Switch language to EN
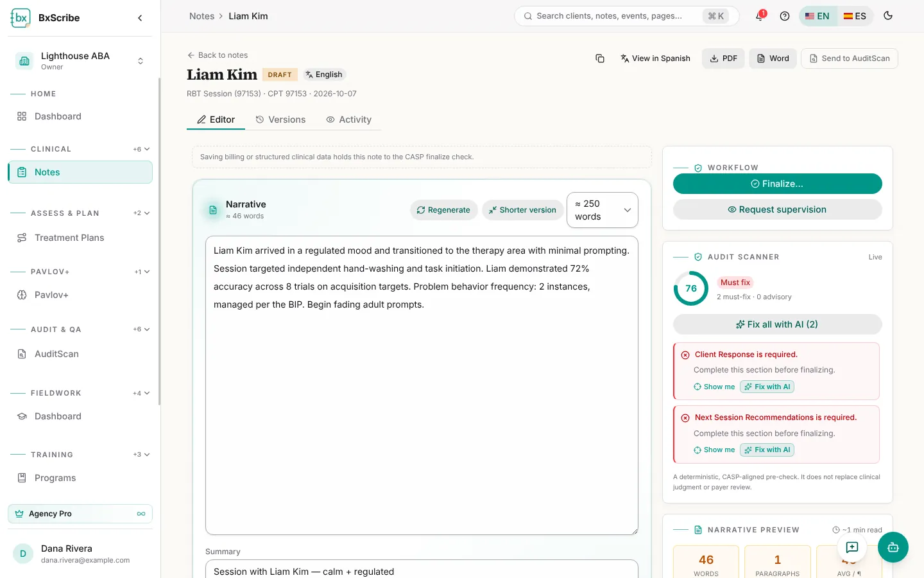 (x=817, y=16)
